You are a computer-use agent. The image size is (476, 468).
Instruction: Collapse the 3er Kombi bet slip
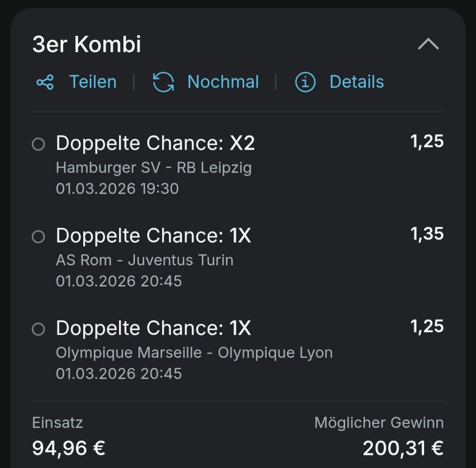click(428, 45)
